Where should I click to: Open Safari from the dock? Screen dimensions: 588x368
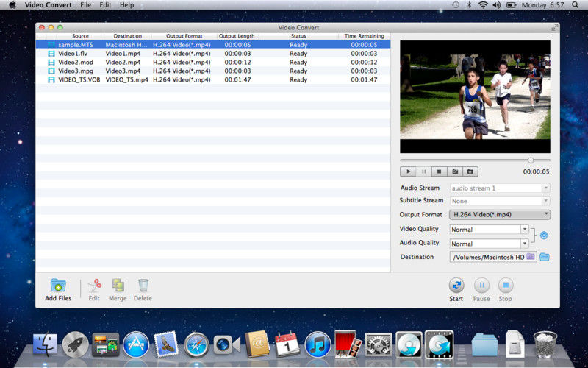(x=196, y=344)
